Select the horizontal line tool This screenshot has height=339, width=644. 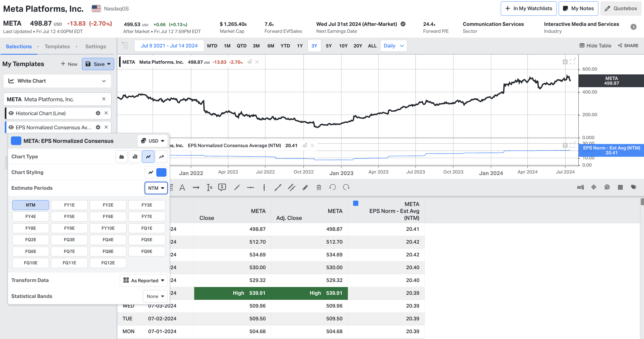(x=251, y=188)
